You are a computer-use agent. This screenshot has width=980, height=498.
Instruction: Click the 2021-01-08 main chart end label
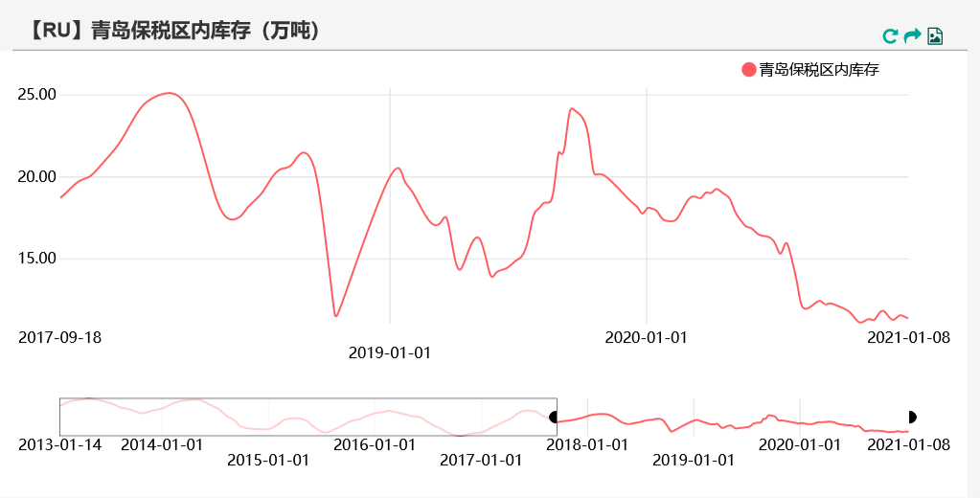pyautogui.click(x=909, y=337)
